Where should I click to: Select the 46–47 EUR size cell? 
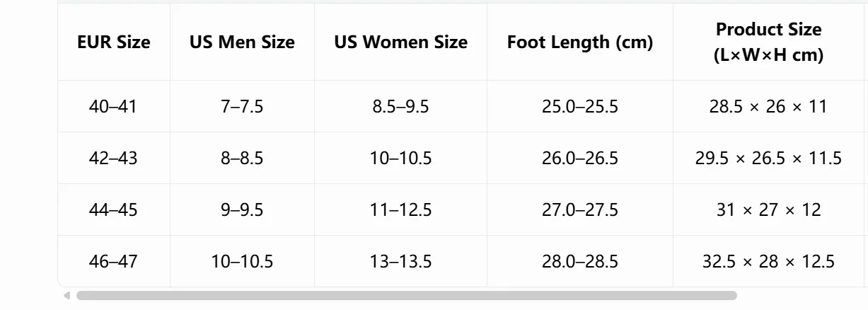click(x=114, y=262)
